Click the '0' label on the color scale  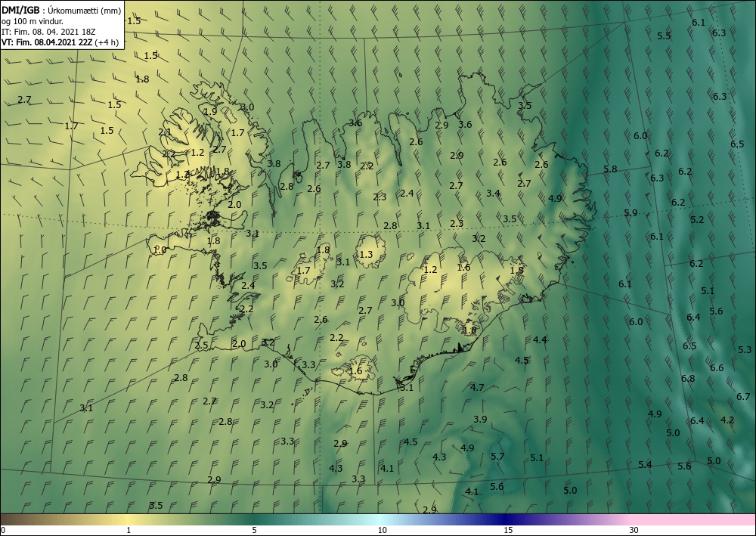[3, 530]
